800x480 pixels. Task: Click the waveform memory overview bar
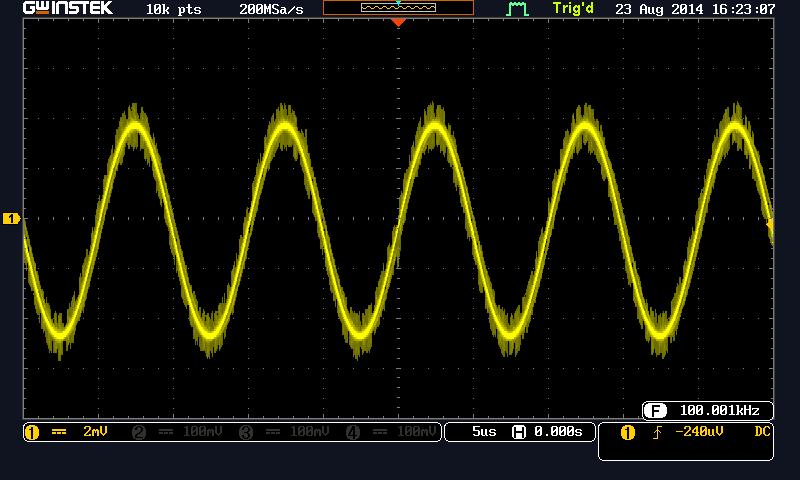(398, 8)
